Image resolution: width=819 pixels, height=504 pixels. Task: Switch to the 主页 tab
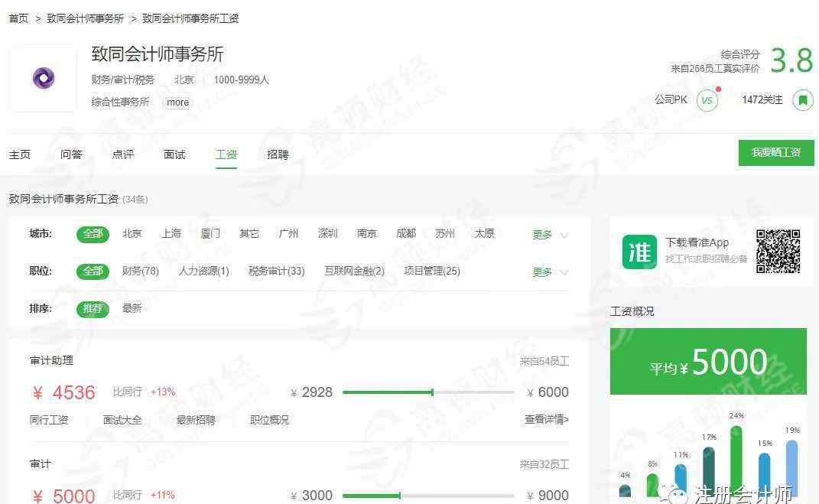coord(20,154)
